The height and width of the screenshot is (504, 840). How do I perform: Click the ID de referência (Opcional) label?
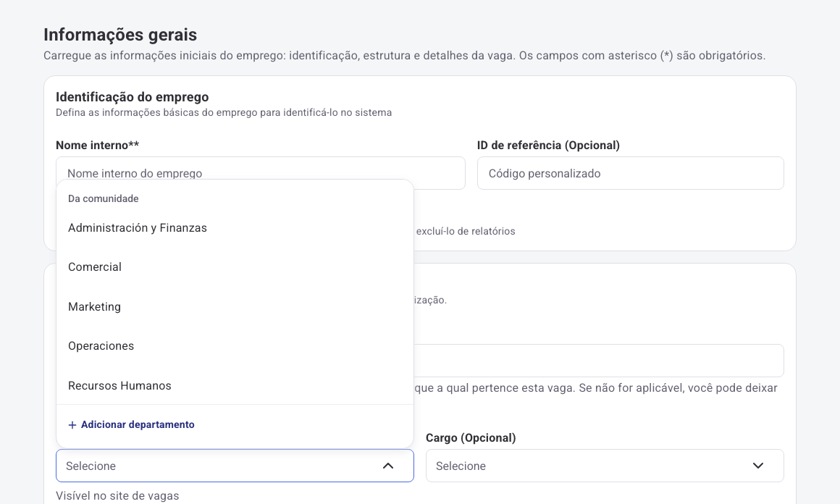coord(549,145)
